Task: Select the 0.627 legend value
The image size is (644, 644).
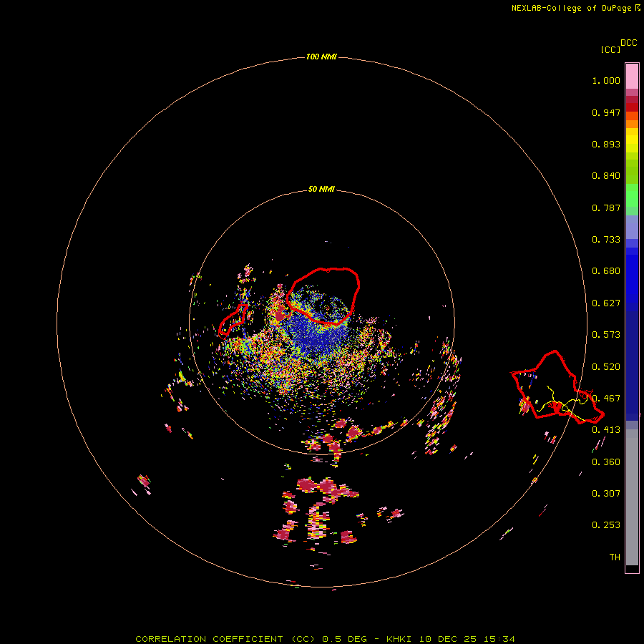Action: click(x=606, y=303)
